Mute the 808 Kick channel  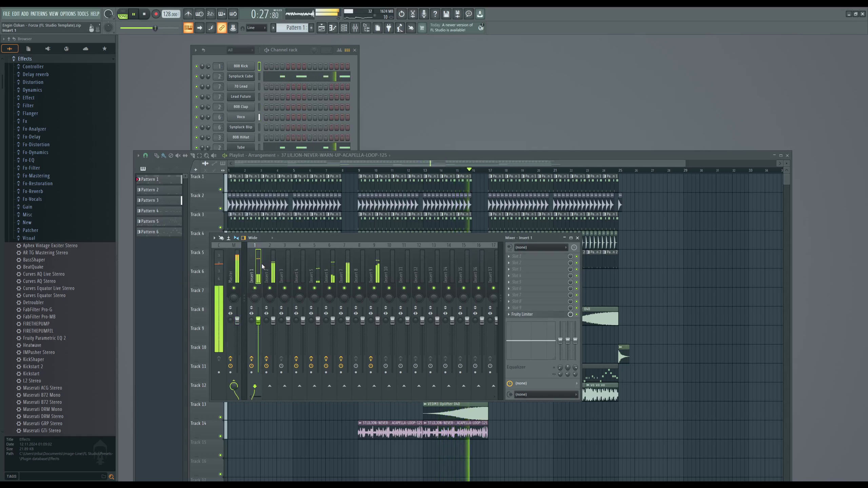coord(196,66)
